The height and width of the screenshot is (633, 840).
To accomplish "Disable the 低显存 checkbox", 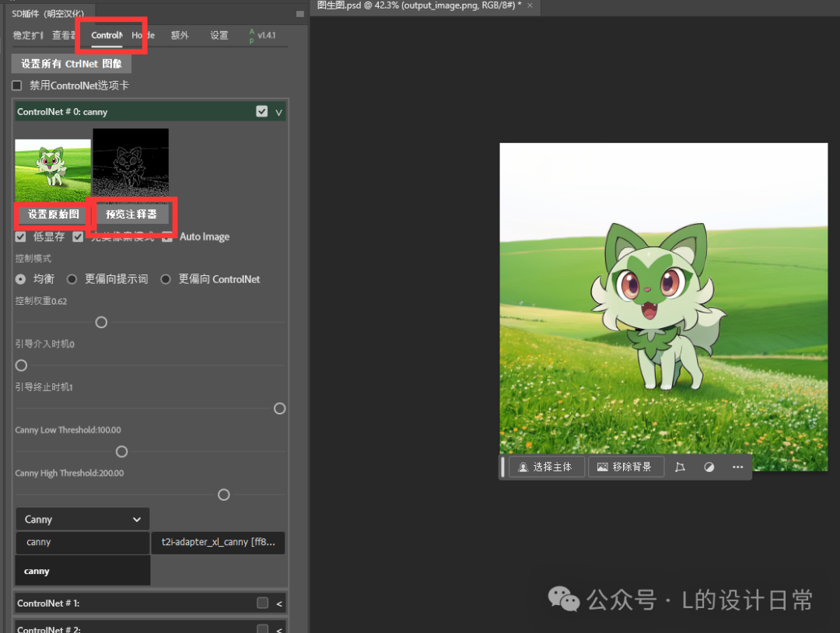I will pyautogui.click(x=19, y=236).
